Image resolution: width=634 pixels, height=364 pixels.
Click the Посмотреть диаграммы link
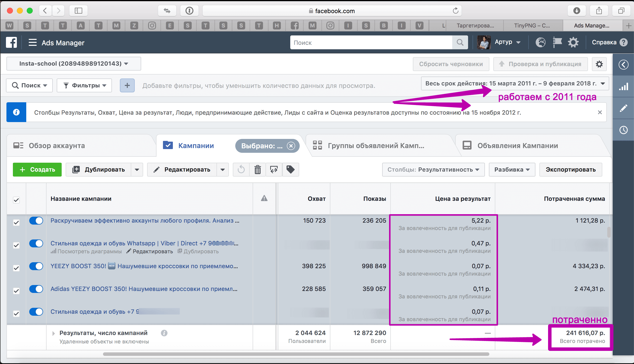pos(86,251)
